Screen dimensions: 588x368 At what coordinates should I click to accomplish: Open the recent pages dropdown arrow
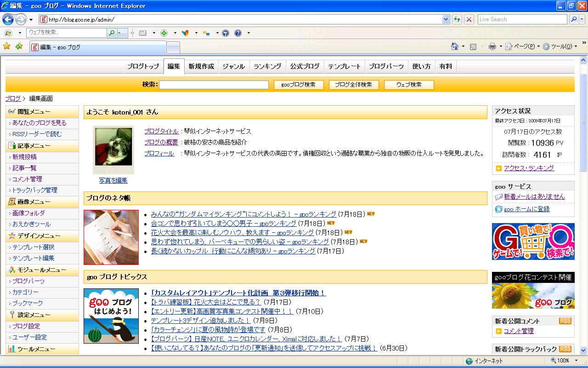pyautogui.click(x=31, y=20)
